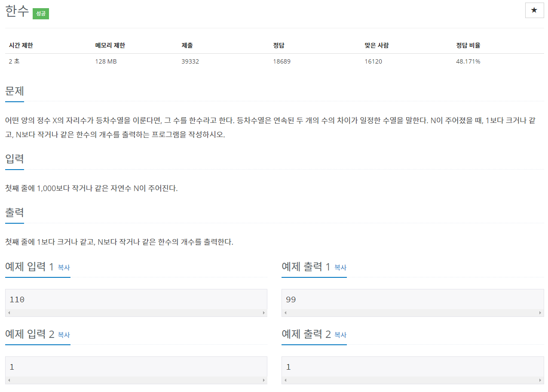
Task: Click the 예제 출력 2 heading
Action: click(306, 334)
